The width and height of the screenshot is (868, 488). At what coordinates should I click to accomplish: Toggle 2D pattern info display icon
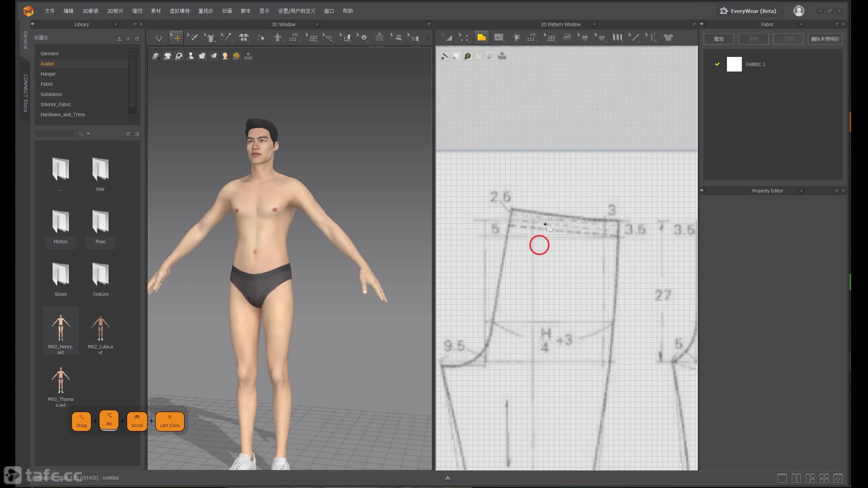point(468,56)
